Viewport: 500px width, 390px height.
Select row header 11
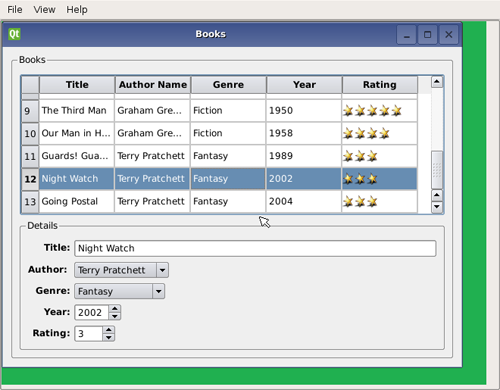tap(30, 156)
